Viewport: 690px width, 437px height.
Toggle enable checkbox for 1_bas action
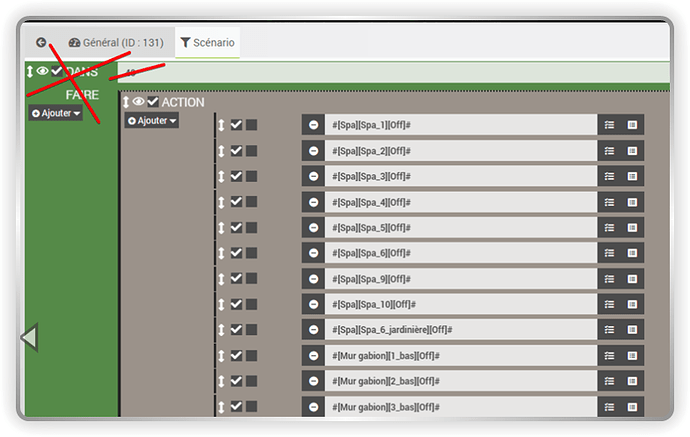(236, 355)
